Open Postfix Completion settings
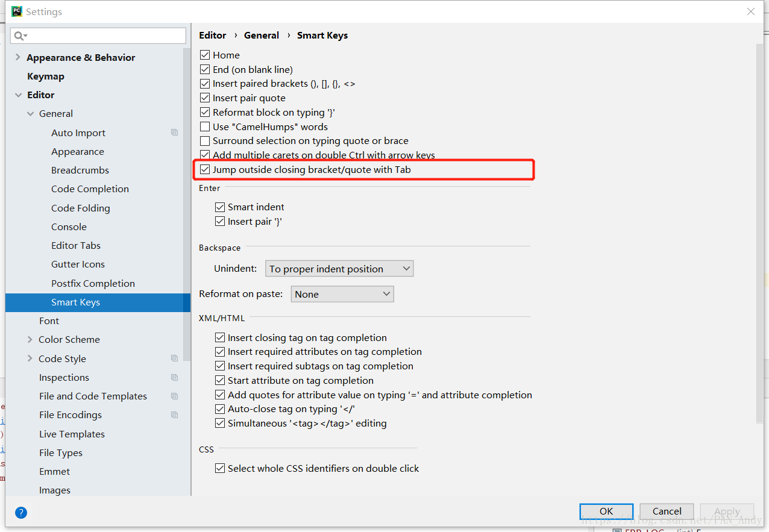The image size is (769, 532). click(93, 283)
